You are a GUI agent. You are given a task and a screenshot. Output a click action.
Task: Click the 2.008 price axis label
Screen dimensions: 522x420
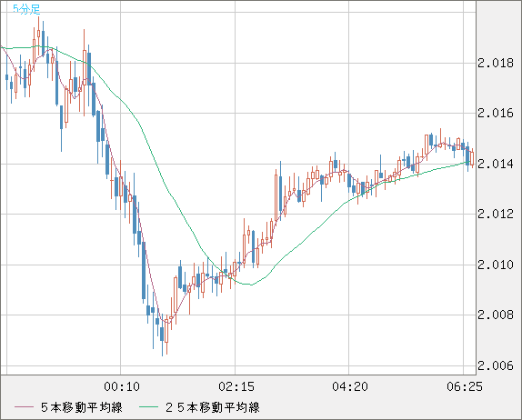coord(496,315)
